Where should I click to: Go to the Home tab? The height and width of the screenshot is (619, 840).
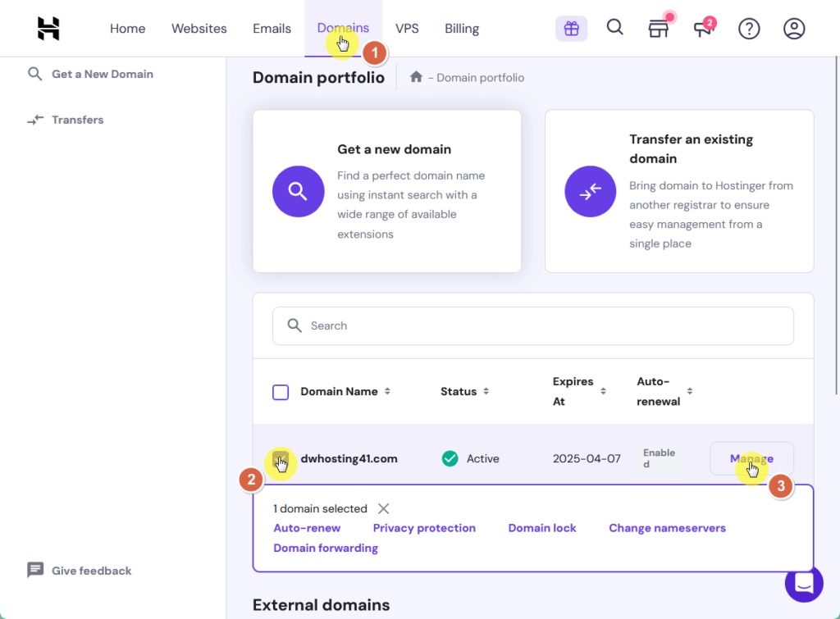coord(127,29)
